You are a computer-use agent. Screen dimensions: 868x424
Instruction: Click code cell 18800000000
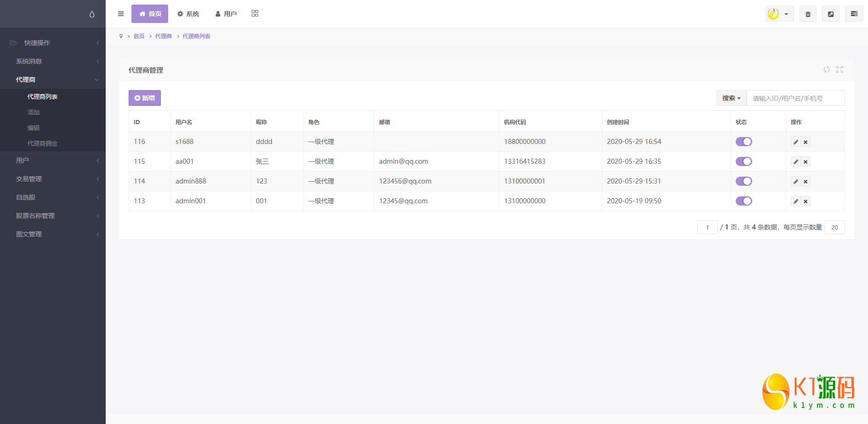525,142
